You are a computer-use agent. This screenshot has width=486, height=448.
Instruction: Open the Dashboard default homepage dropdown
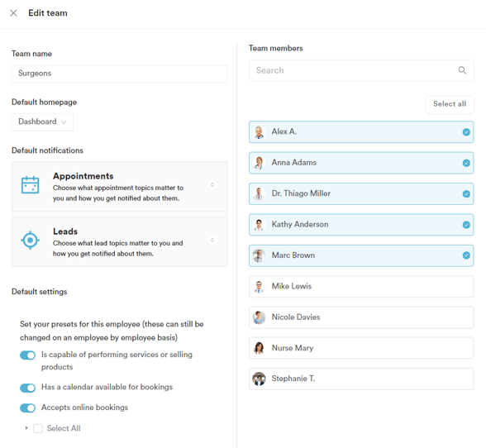pyautogui.click(x=42, y=122)
